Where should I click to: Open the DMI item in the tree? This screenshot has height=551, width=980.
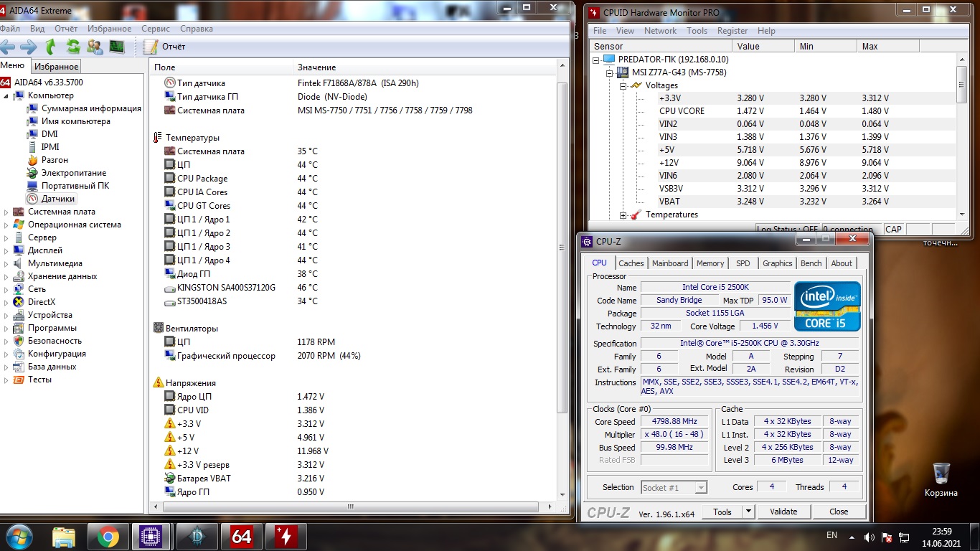[50, 134]
